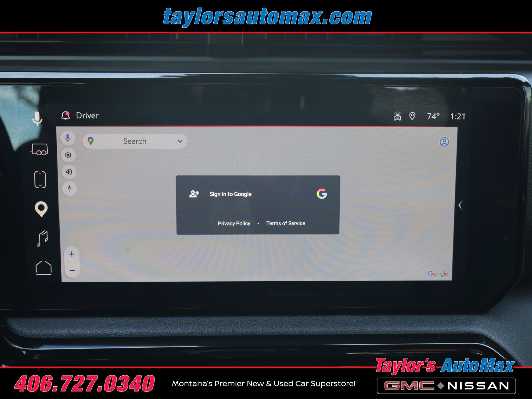The image size is (532, 399).
Task: Tap the Google G logo
Action: (322, 194)
